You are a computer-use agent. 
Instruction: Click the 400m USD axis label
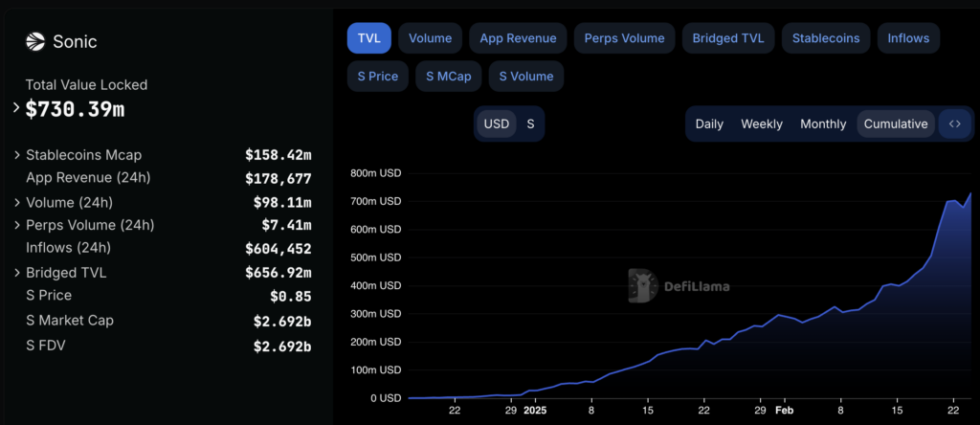(375, 285)
